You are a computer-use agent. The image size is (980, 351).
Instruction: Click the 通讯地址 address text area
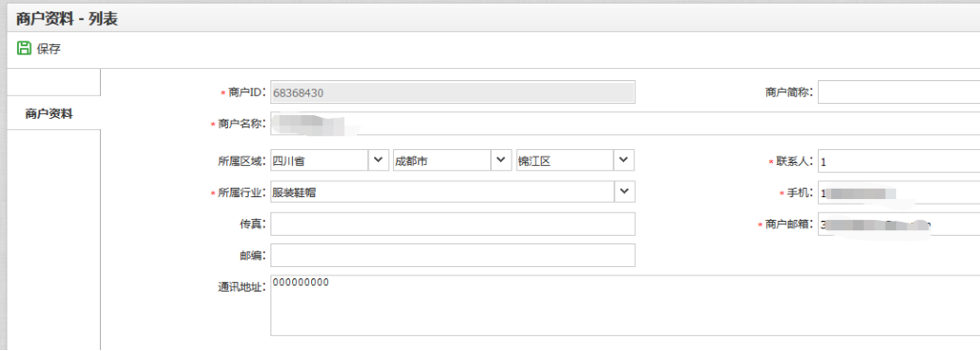click(625, 305)
